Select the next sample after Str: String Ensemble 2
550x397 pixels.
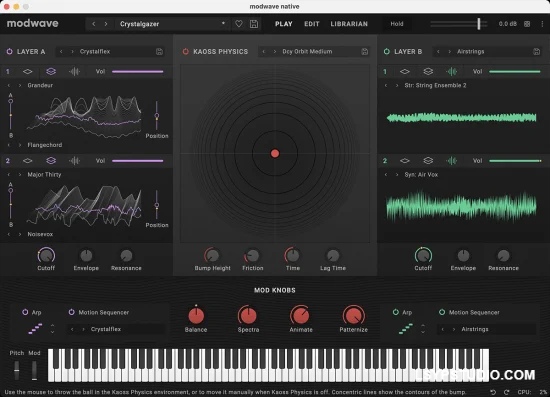point(397,85)
